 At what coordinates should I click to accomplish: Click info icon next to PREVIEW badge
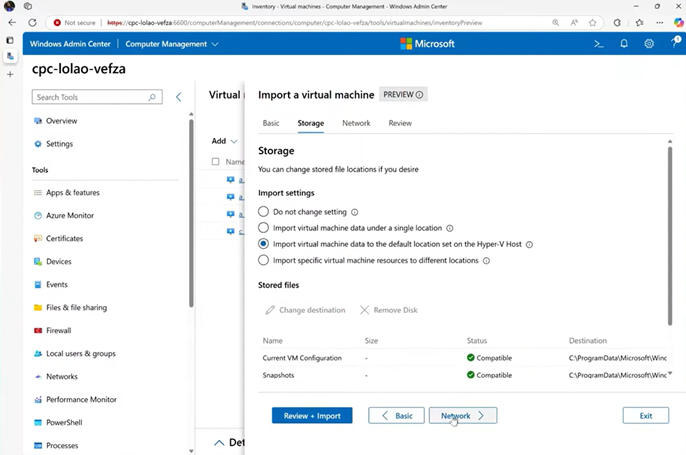pos(419,94)
